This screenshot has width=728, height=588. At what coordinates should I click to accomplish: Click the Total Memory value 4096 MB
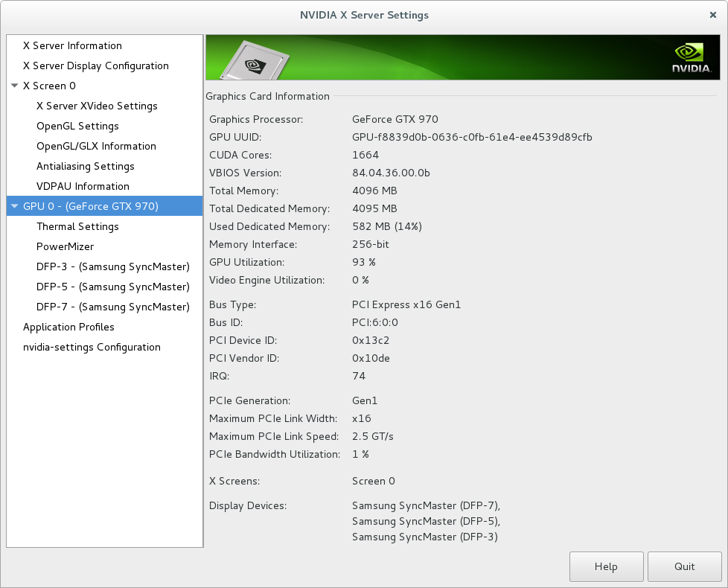pyautogui.click(x=374, y=191)
